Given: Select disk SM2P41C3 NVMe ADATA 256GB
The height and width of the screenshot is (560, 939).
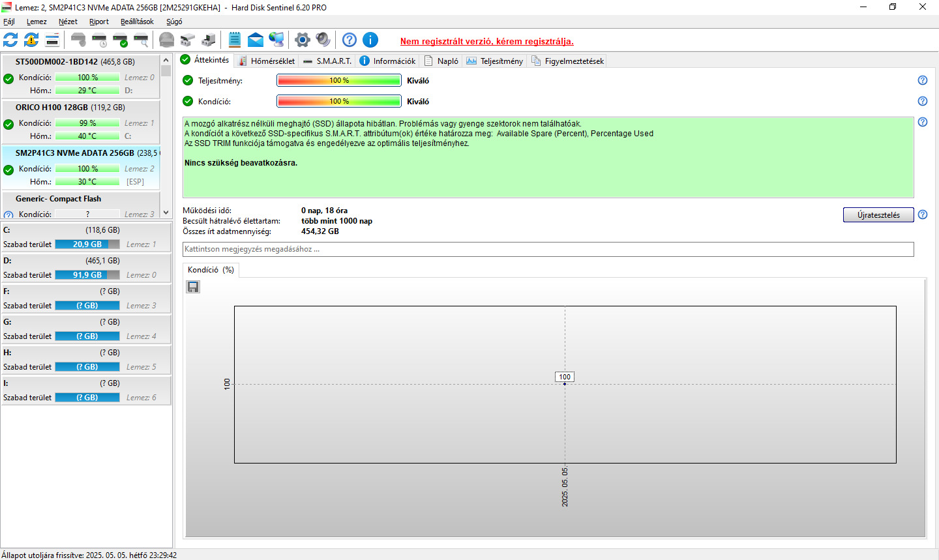Looking at the screenshot, I should 81,168.
